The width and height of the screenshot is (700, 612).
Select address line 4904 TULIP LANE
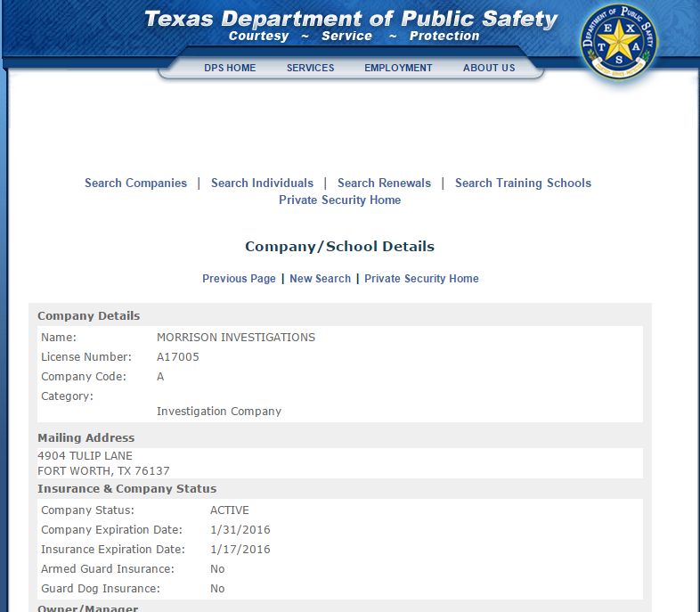coord(85,456)
